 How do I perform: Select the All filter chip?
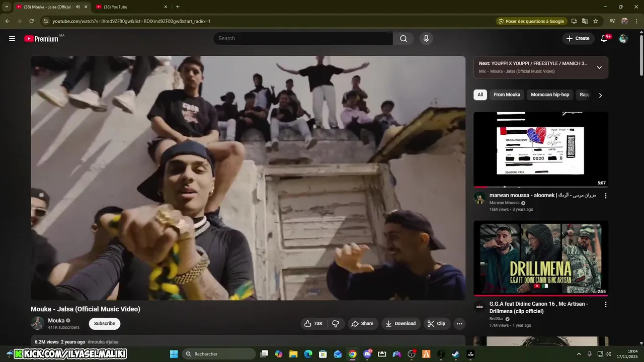480,95
